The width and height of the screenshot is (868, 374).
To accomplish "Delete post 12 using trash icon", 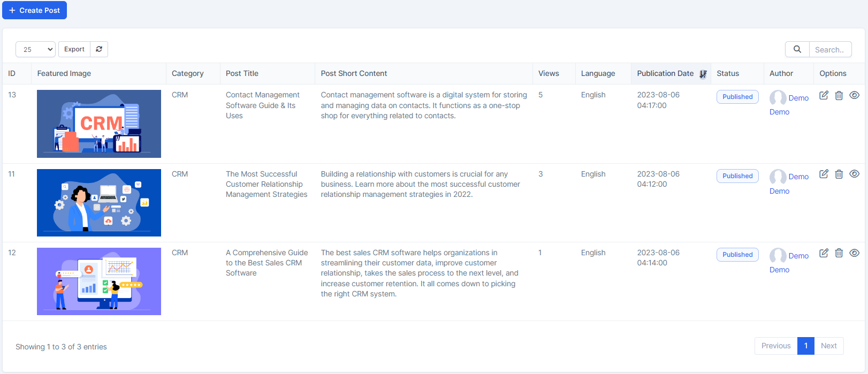I will [x=839, y=253].
